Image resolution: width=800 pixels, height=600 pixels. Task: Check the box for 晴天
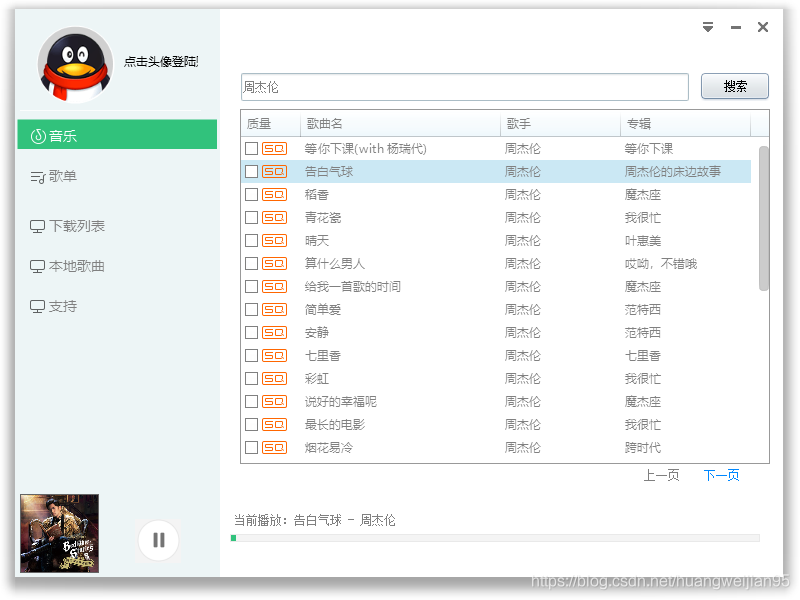coord(251,240)
